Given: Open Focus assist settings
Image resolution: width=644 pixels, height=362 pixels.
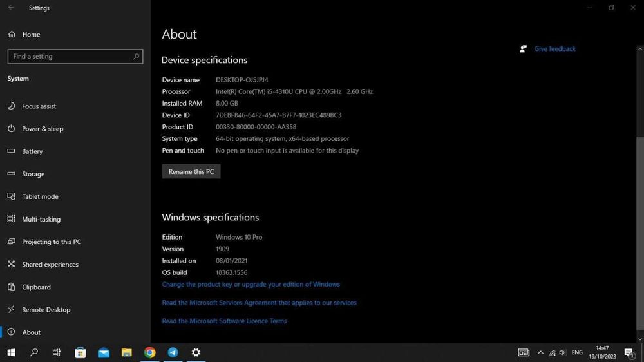Looking at the screenshot, I should pos(75,106).
